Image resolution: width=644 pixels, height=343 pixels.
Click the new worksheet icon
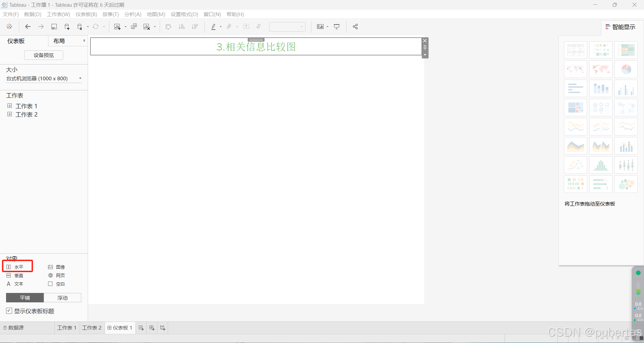coord(117,27)
